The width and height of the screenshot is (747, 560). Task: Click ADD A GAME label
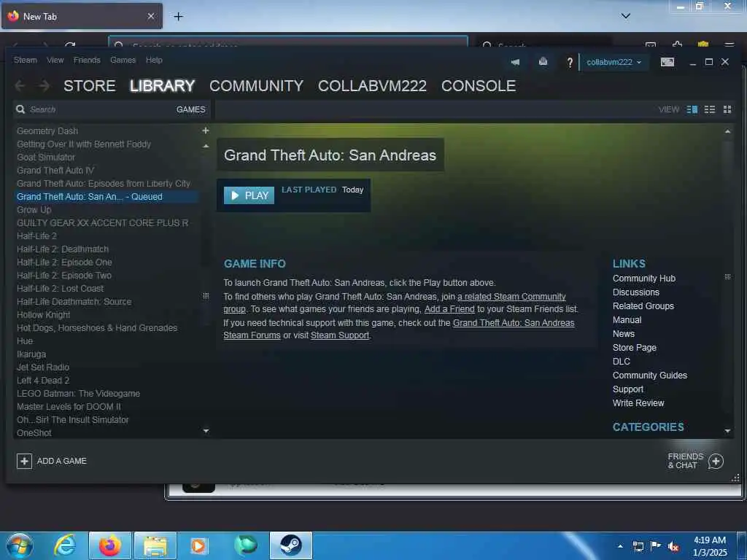62,461
